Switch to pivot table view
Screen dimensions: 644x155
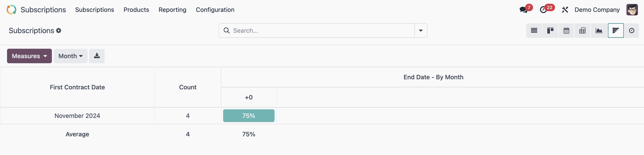(582, 30)
